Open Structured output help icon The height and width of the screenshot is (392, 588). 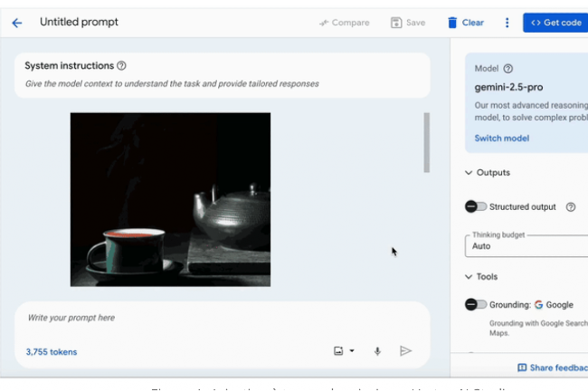point(571,206)
